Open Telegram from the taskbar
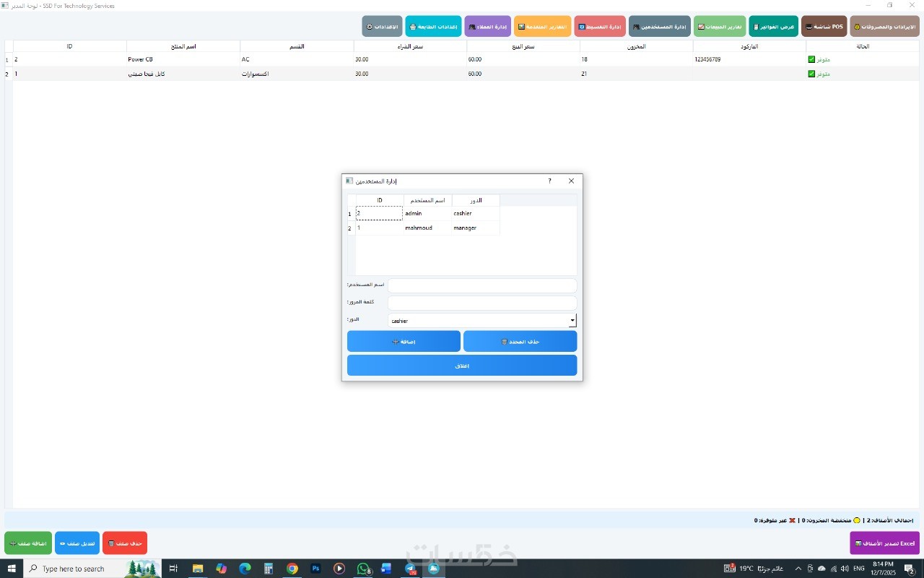Image resolution: width=924 pixels, height=578 pixels. (x=411, y=569)
